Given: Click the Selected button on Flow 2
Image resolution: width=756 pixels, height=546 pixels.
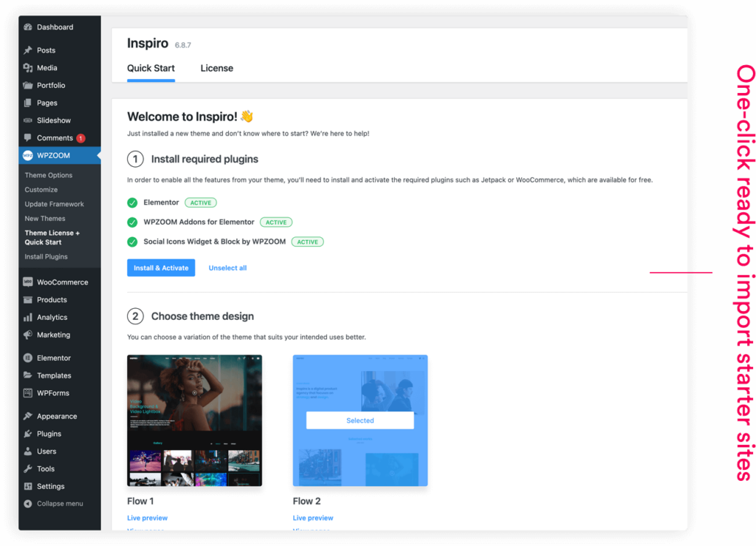Looking at the screenshot, I should pyautogui.click(x=360, y=420).
